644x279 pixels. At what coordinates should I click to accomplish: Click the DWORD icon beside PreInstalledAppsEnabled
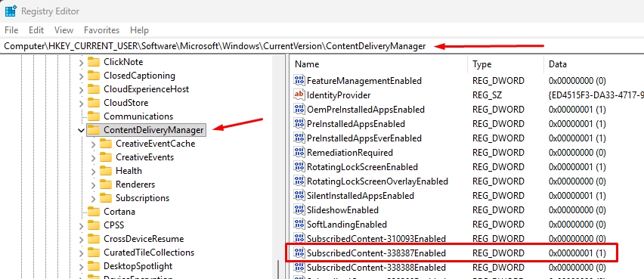[x=299, y=124]
